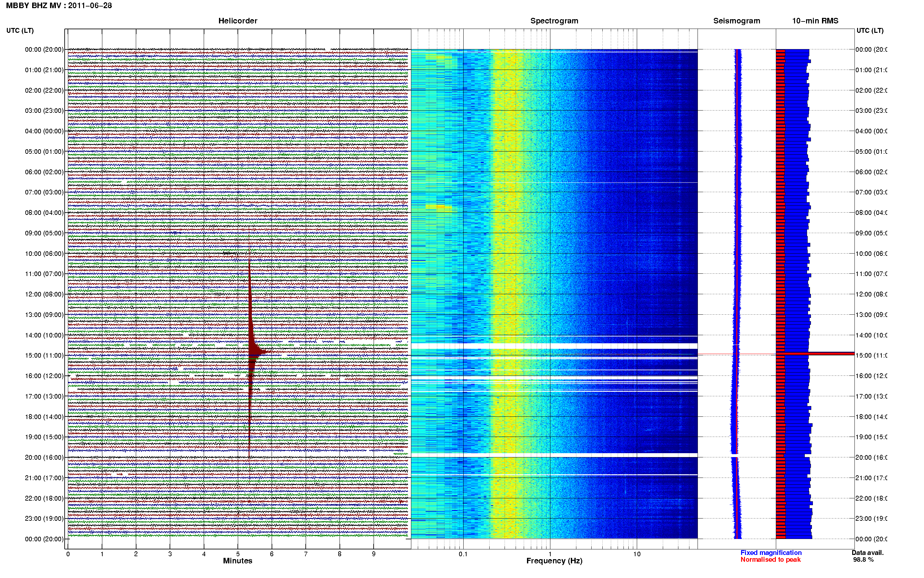Viewport: 924px width, 578px height.
Task: Select the '3' tick on the Minutes axis
Action: 170,554
